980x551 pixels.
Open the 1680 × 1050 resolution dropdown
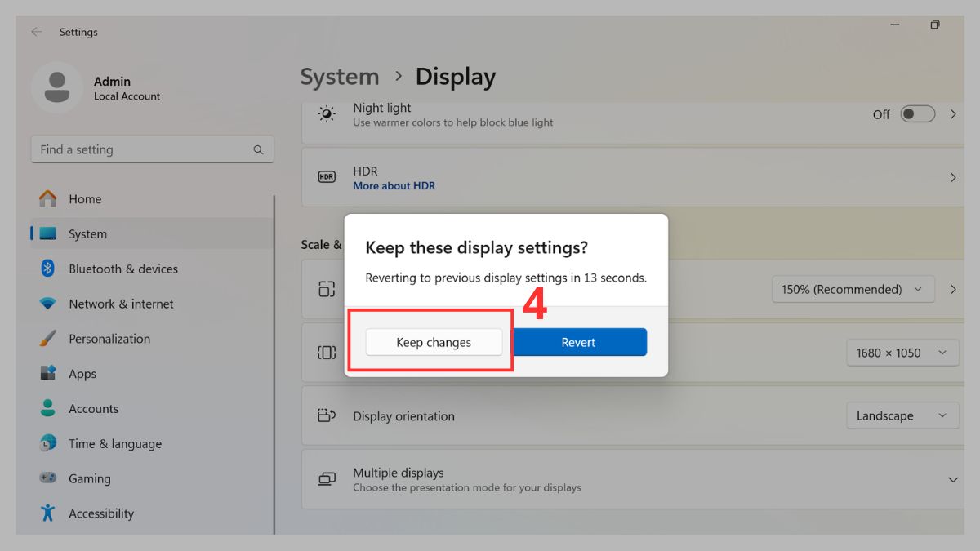click(x=902, y=352)
